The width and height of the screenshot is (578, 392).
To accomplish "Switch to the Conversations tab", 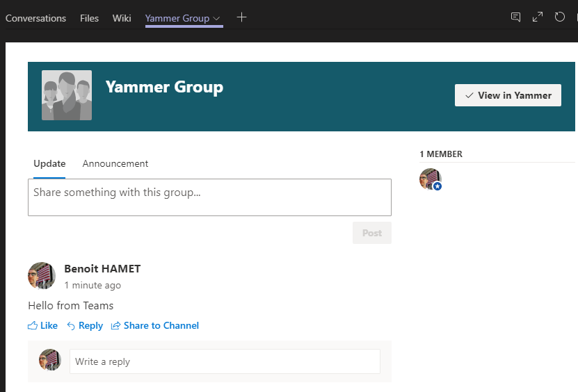I will pyautogui.click(x=35, y=18).
